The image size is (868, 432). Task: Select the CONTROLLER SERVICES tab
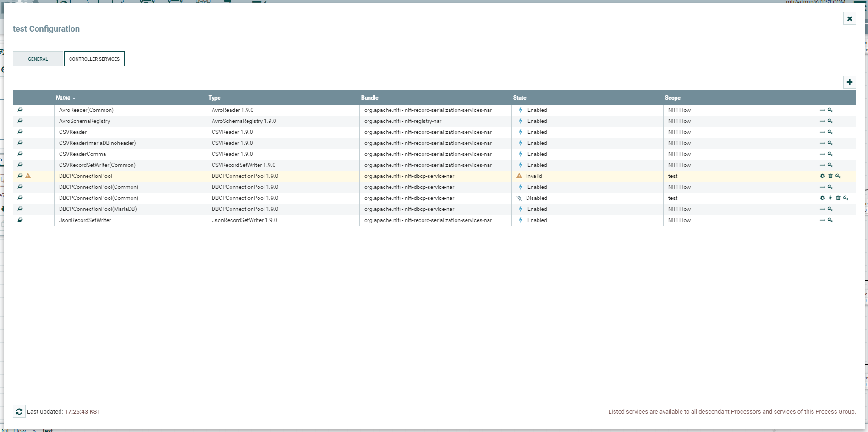point(94,59)
